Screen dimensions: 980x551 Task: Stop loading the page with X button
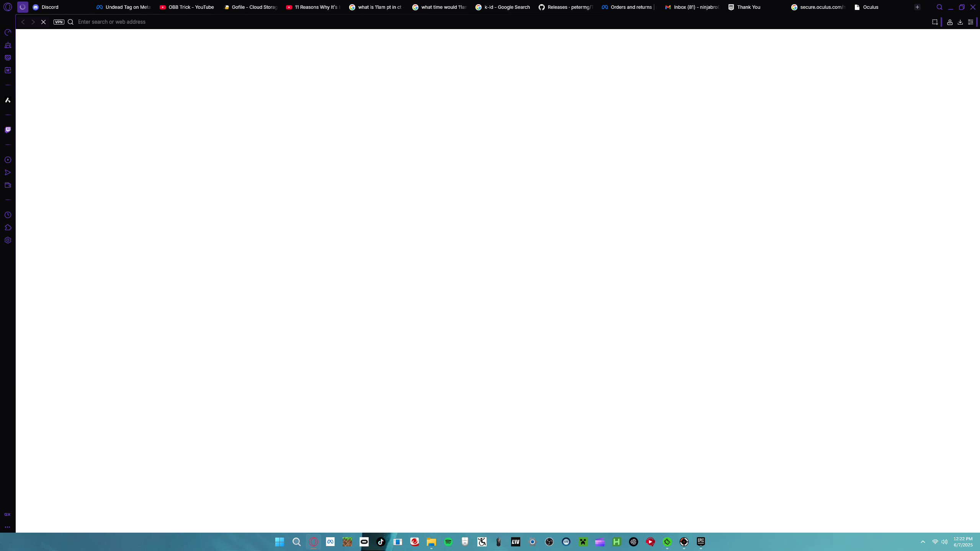43,22
